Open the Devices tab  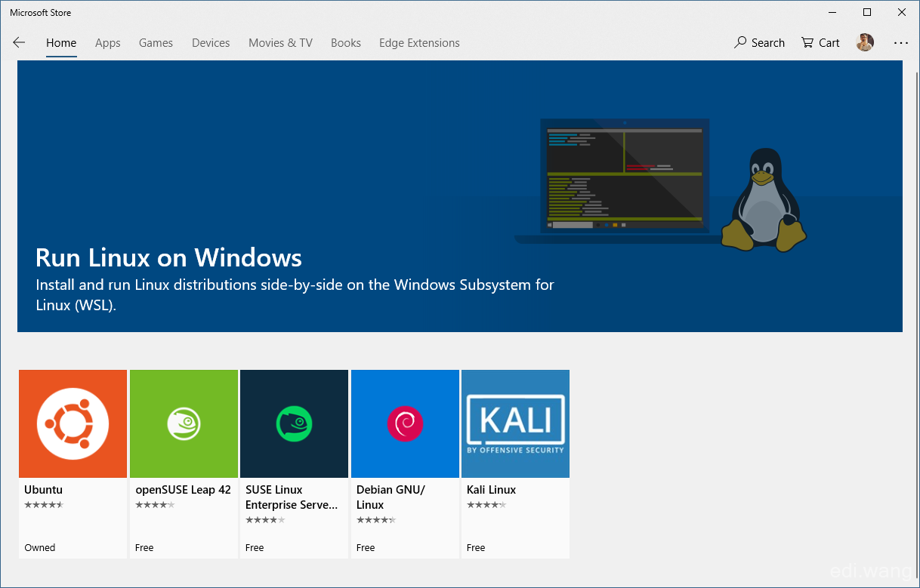(x=211, y=43)
